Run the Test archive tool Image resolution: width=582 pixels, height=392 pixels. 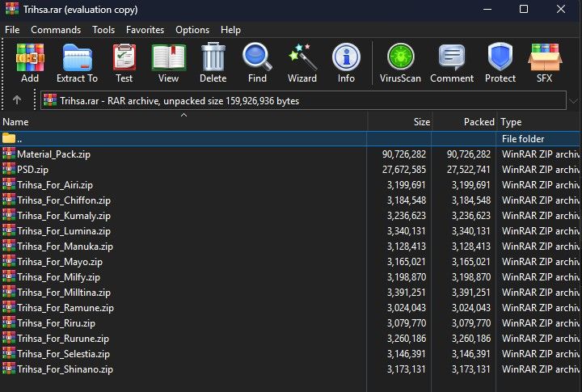(x=124, y=57)
